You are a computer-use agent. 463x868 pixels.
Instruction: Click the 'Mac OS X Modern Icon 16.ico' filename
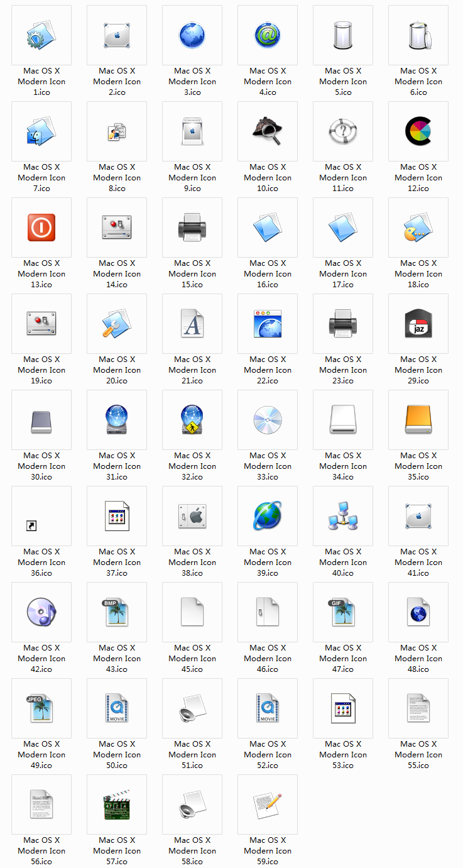click(268, 274)
